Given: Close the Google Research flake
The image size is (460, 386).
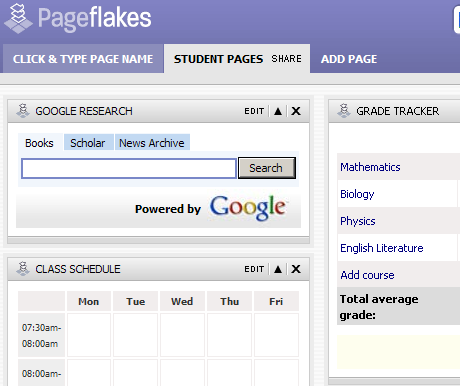Looking at the screenshot, I should (x=296, y=111).
